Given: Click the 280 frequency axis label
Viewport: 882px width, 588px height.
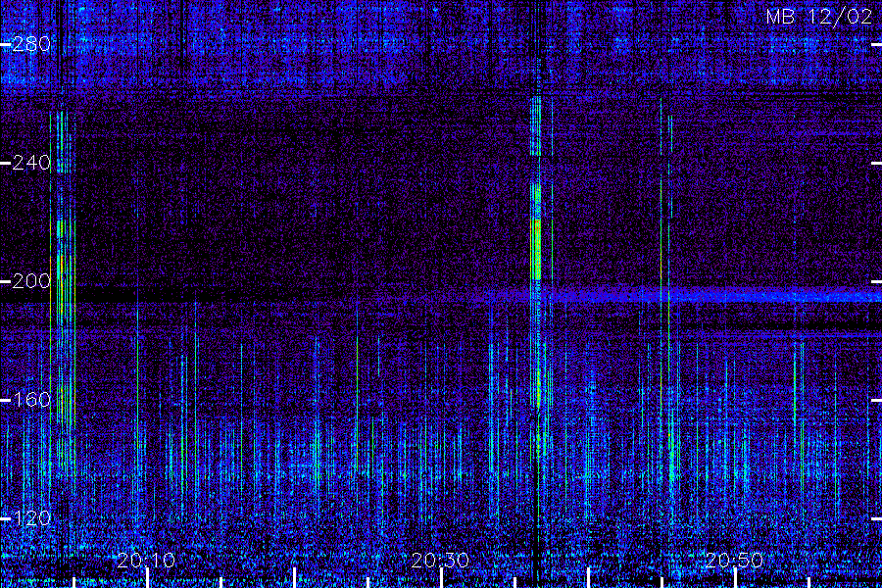Looking at the screenshot, I should pos(31,44).
